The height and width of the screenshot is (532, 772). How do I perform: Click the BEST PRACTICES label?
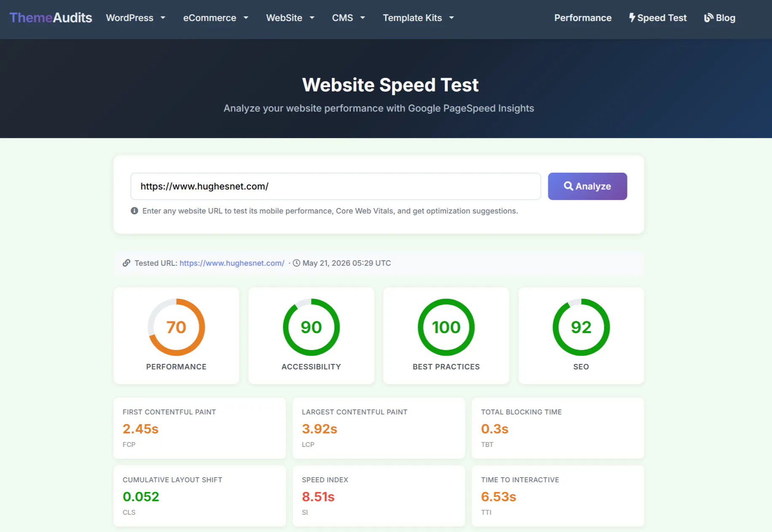(x=446, y=367)
